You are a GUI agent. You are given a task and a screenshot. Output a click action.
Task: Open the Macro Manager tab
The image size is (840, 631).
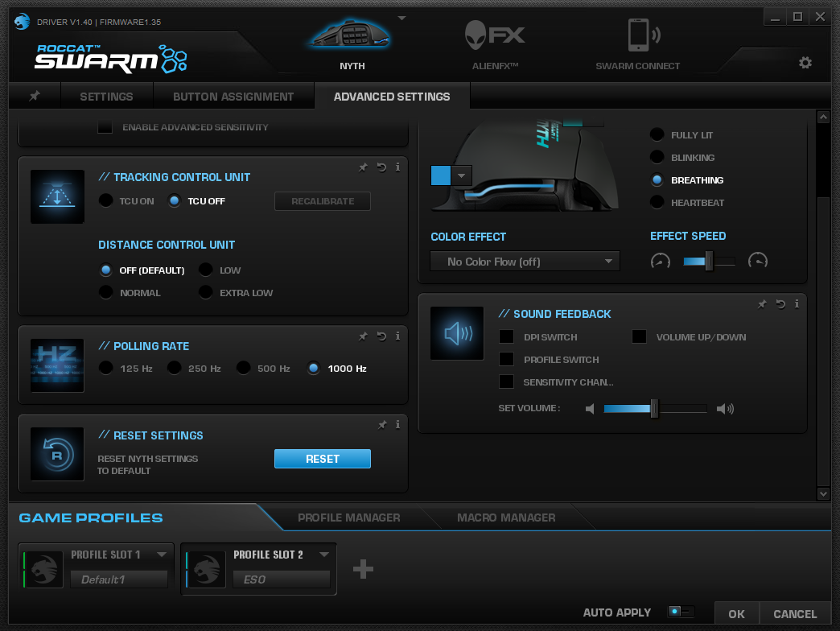(x=506, y=518)
